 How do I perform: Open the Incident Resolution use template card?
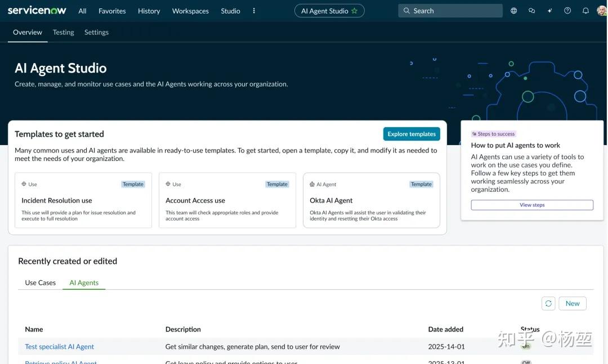coord(83,200)
